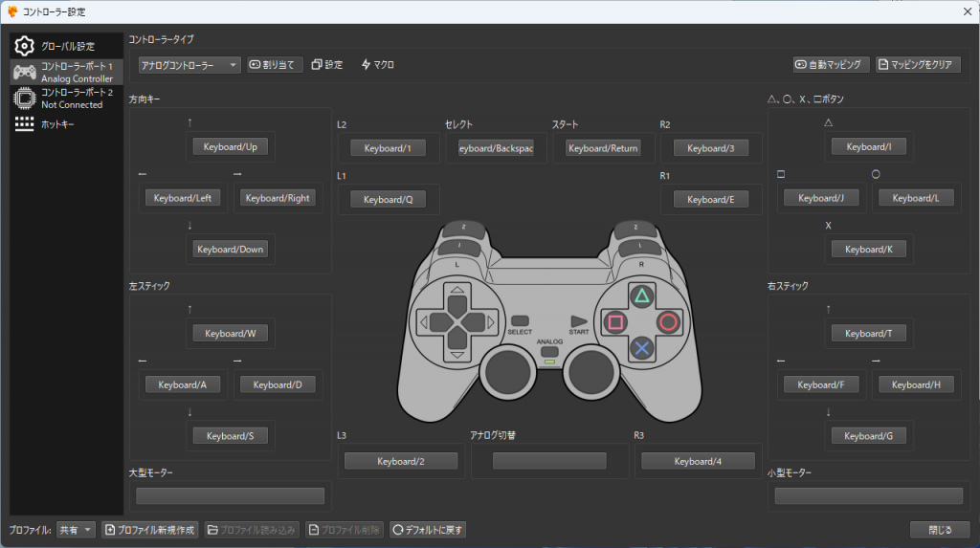Click the 自動マッピング button
This screenshot has width=980, height=548.
pyautogui.click(x=831, y=64)
